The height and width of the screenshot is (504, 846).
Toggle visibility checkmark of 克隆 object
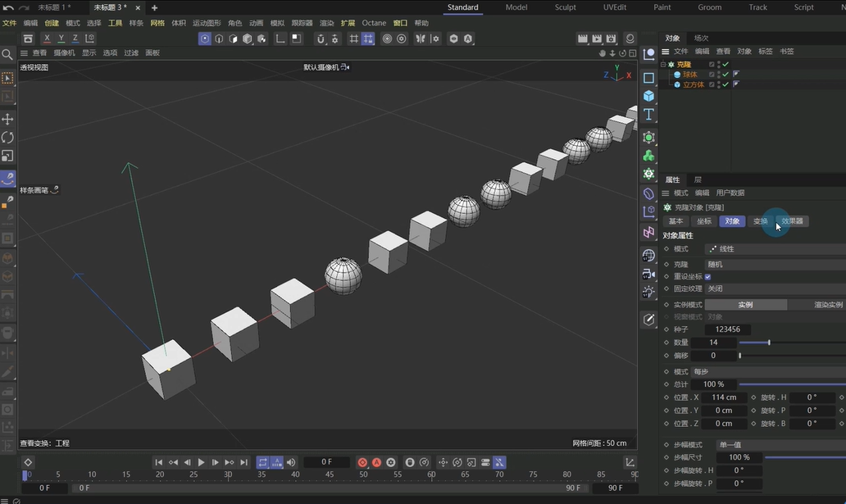click(x=725, y=64)
